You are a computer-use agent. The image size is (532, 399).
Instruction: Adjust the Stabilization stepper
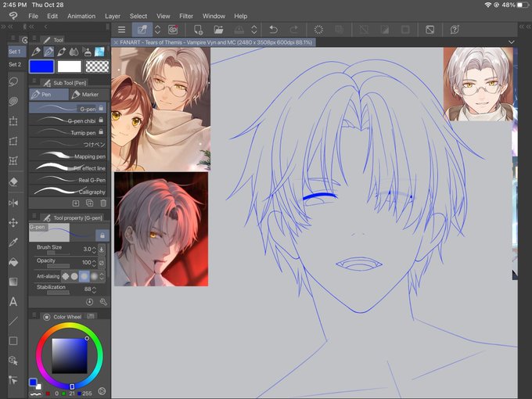pyautogui.click(x=94, y=289)
